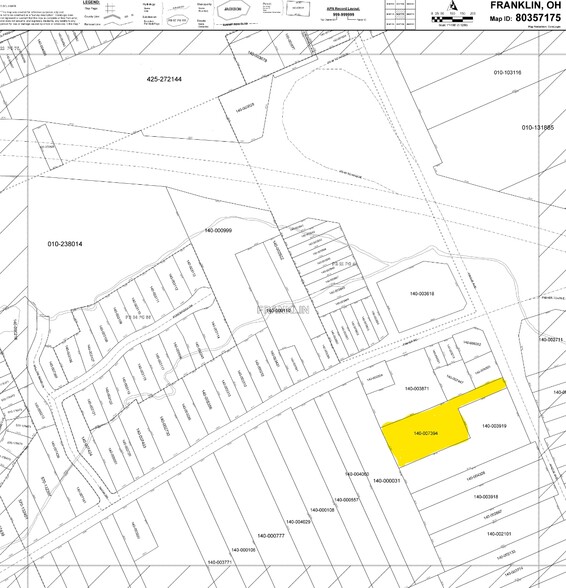Select parcel label 140-003871
Viewport: 566px width, 588px height.
pyautogui.click(x=417, y=389)
